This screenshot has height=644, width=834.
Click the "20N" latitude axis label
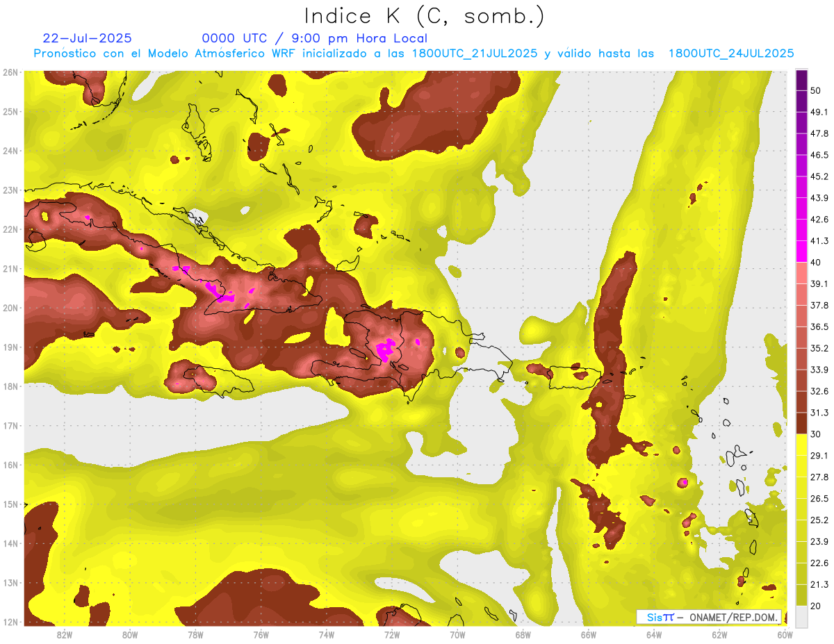point(10,308)
